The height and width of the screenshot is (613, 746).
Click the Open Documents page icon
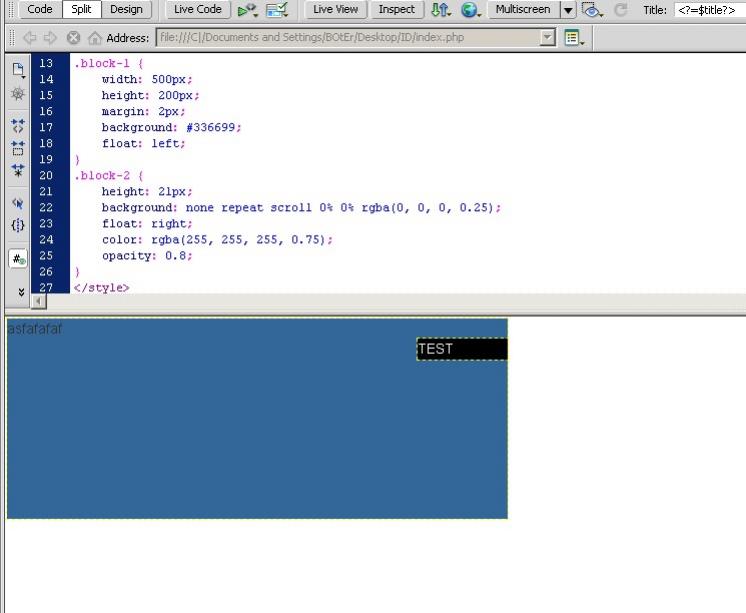click(x=18, y=69)
